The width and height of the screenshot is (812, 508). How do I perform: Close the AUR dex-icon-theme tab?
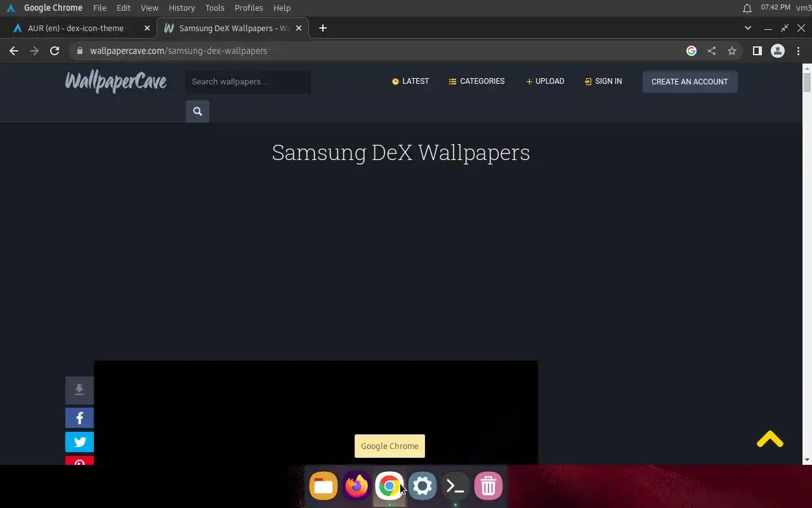tap(147, 28)
